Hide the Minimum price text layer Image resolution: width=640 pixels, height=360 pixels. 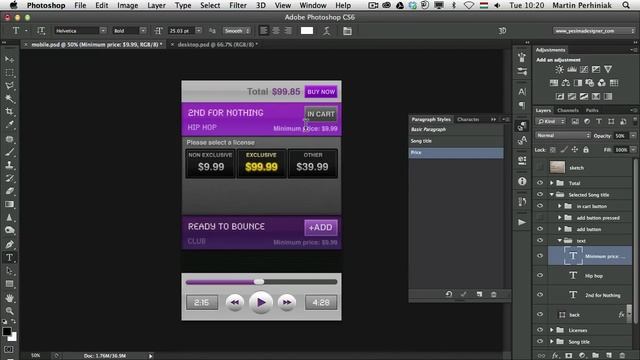tap(540, 256)
